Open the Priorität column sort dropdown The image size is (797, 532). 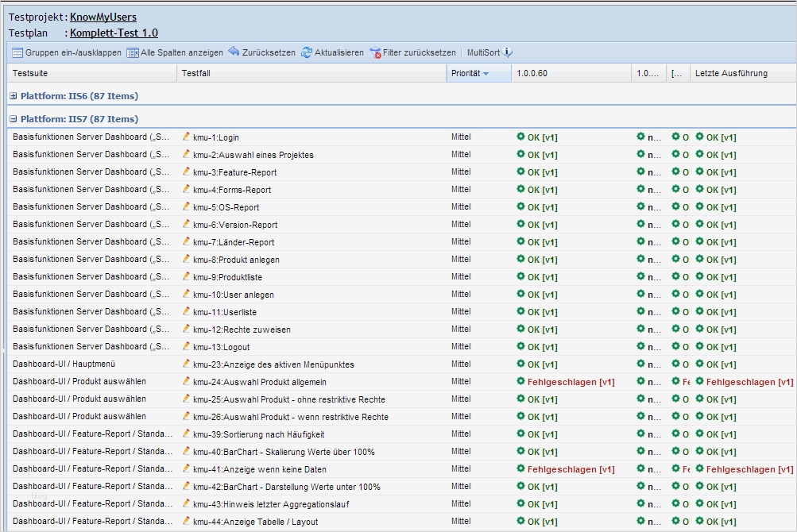(x=486, y=74)
